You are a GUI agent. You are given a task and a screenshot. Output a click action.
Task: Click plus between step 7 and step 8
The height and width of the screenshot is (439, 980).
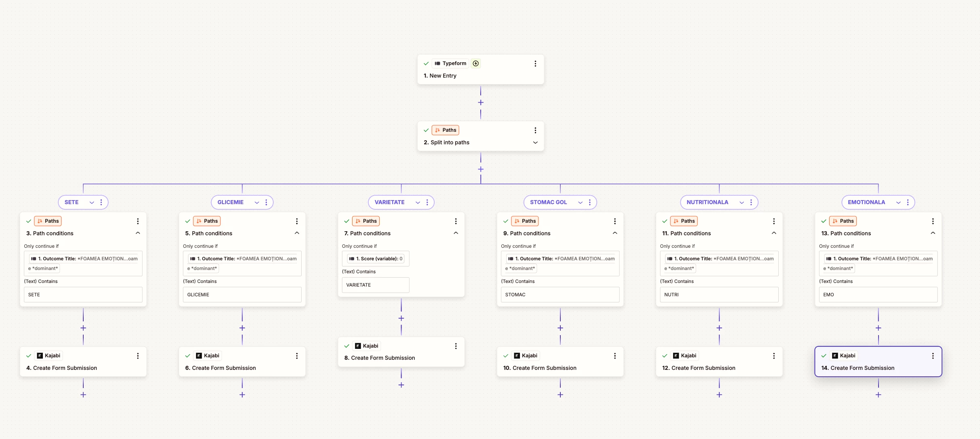coord(401,319)
